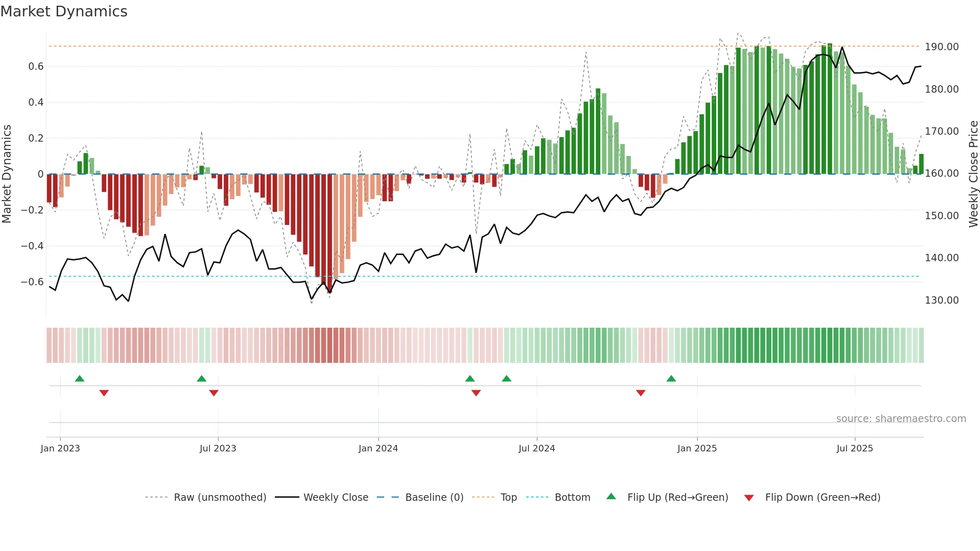This screenshot has height=551, width=980.
Task: Click the green Flip Up triangle in the legend
Action: tap(611, 496)
